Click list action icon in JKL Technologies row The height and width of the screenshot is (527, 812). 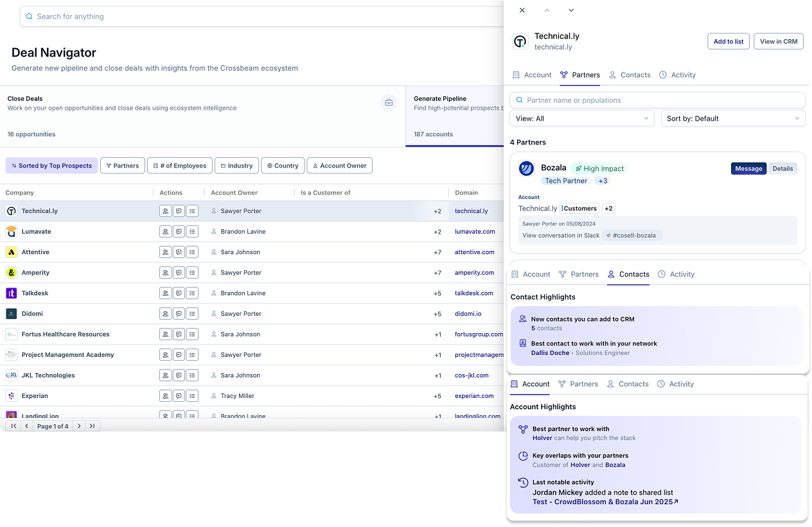click(x=192, y=376)
